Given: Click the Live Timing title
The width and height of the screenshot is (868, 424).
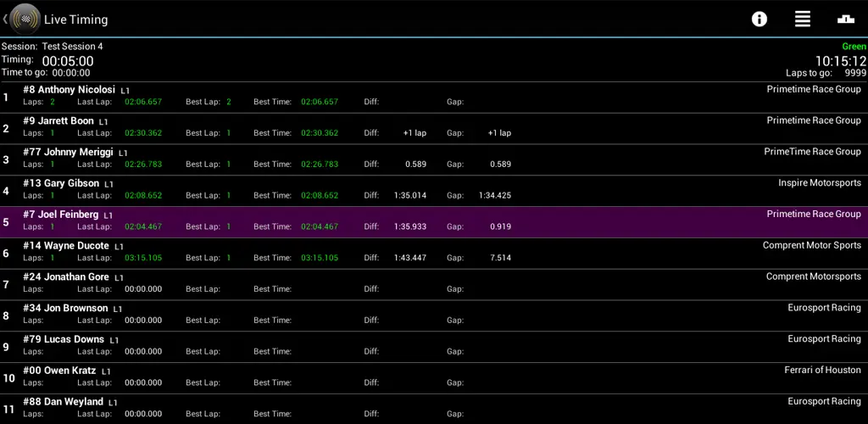Looking at the screenshot, I should coord(75,20).
